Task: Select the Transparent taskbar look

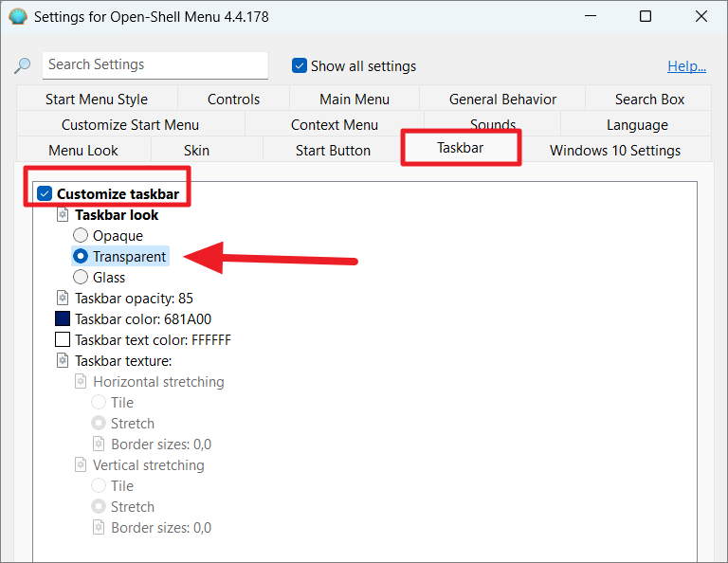Action: tap(81, 256)
